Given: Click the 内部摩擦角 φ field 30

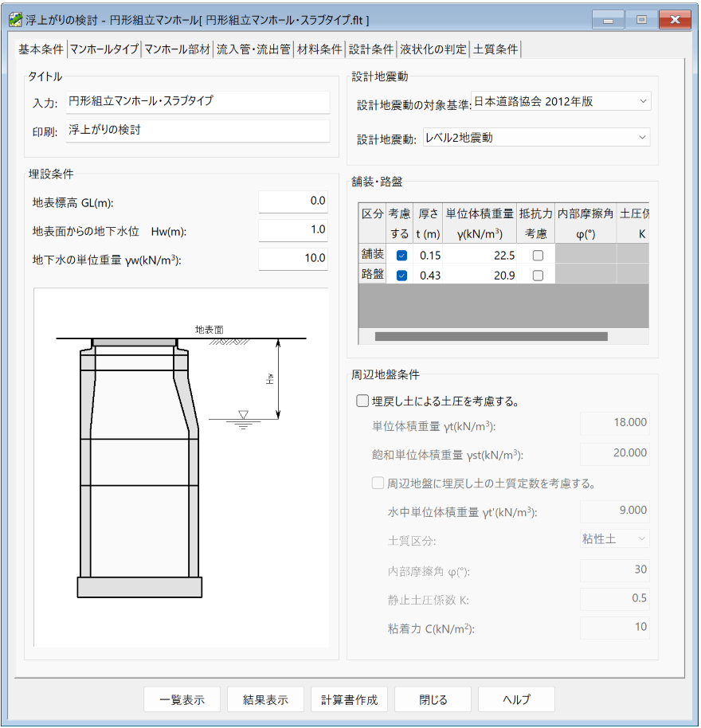Looking at the screenshot, I should (615, 570).
